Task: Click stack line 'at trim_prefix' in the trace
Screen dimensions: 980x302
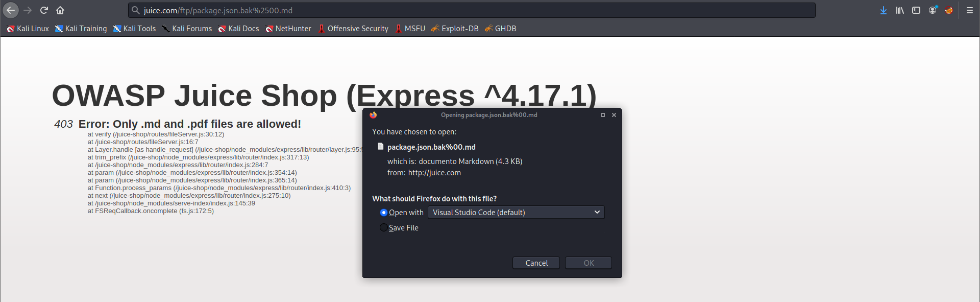Action: point(198,157)
